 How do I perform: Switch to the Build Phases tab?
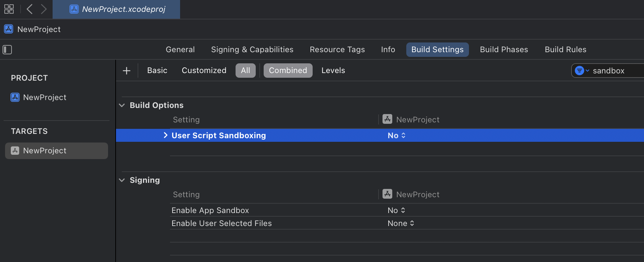[504, 50]
